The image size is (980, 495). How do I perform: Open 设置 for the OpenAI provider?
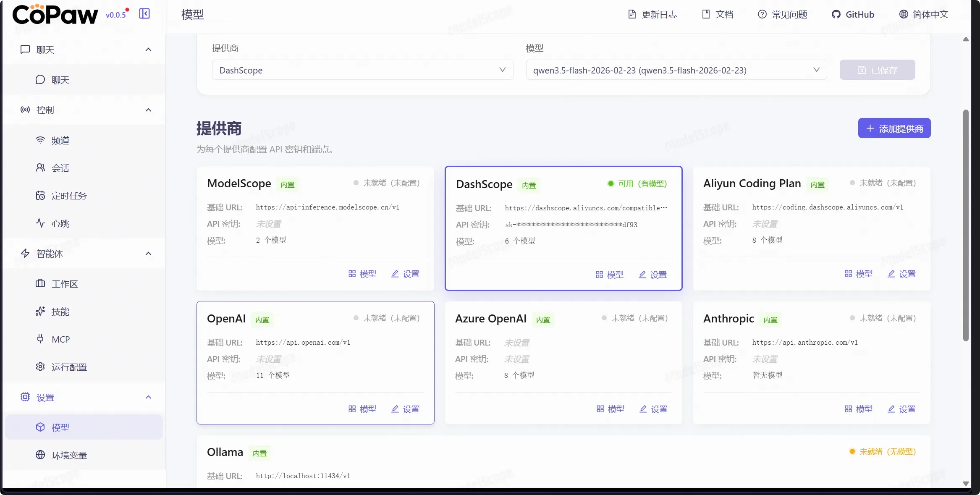pos(405,409)
